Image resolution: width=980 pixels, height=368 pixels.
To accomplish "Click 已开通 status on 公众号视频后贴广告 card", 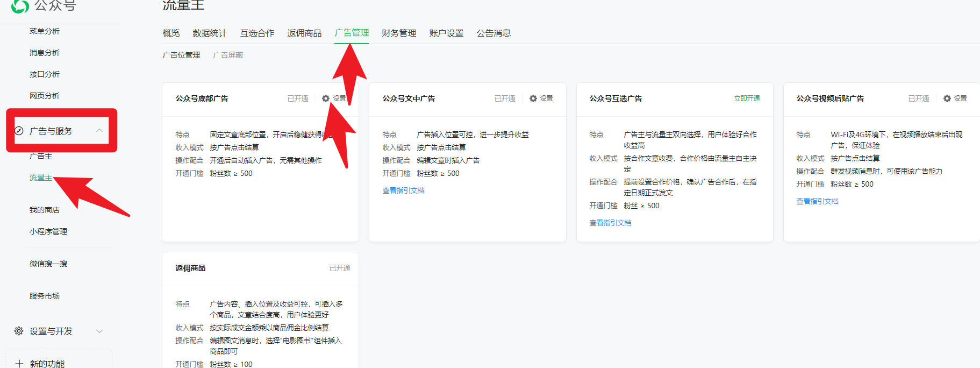I will tap(919, 98).
